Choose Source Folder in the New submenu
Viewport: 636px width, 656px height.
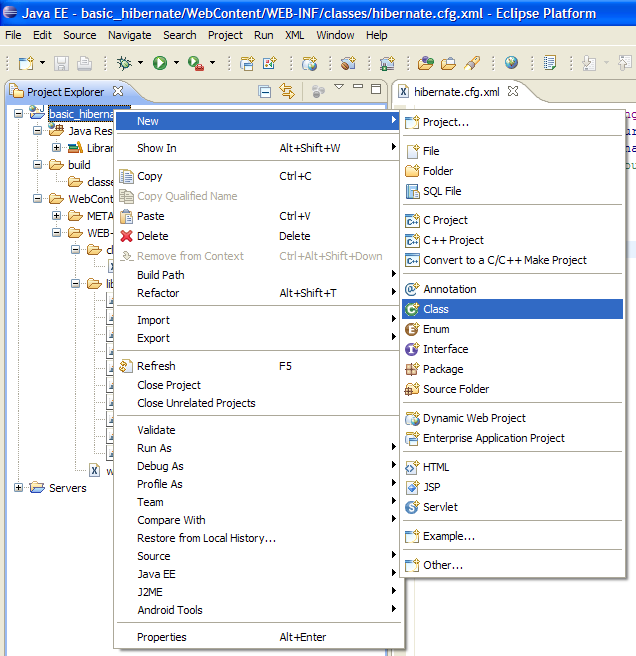pos(512,389)
